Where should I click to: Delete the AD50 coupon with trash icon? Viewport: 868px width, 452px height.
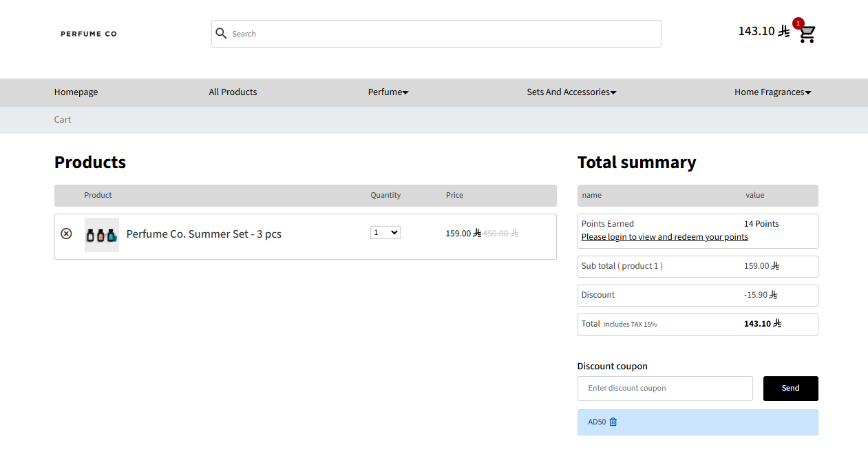613,422
